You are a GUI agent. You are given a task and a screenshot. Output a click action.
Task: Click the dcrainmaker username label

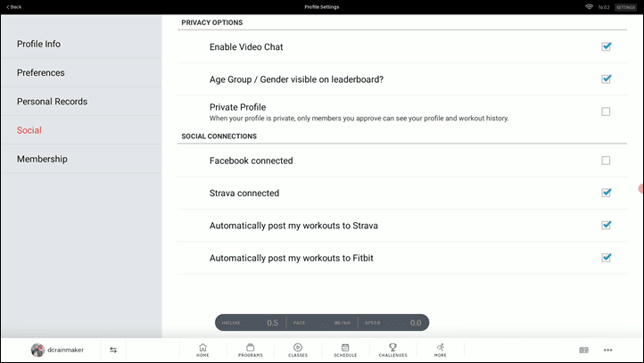(66, 350)
